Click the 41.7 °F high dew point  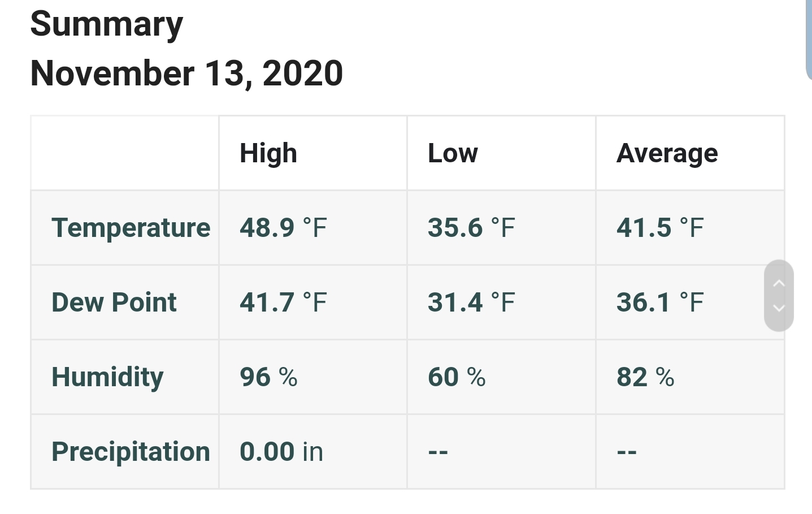(284, 303)
